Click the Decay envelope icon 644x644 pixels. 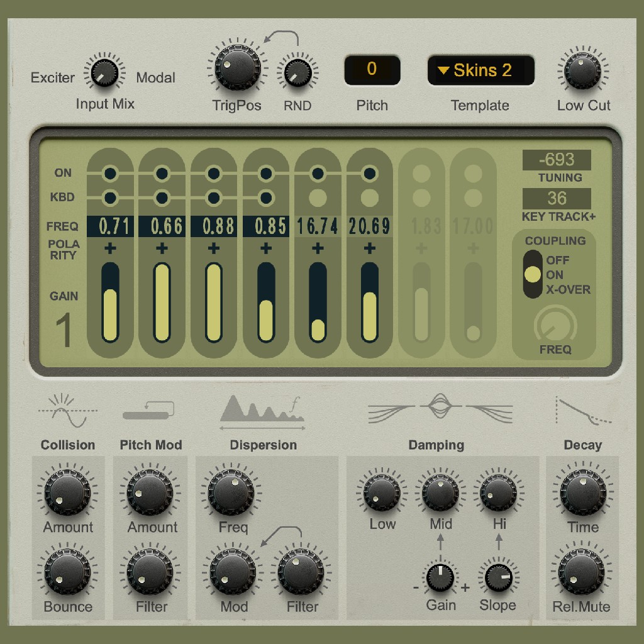[583, 410]
